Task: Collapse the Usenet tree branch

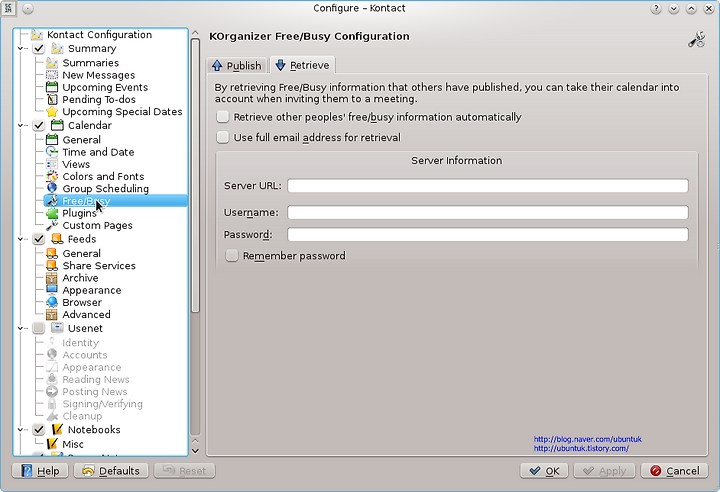Action: tap(20, 328)
